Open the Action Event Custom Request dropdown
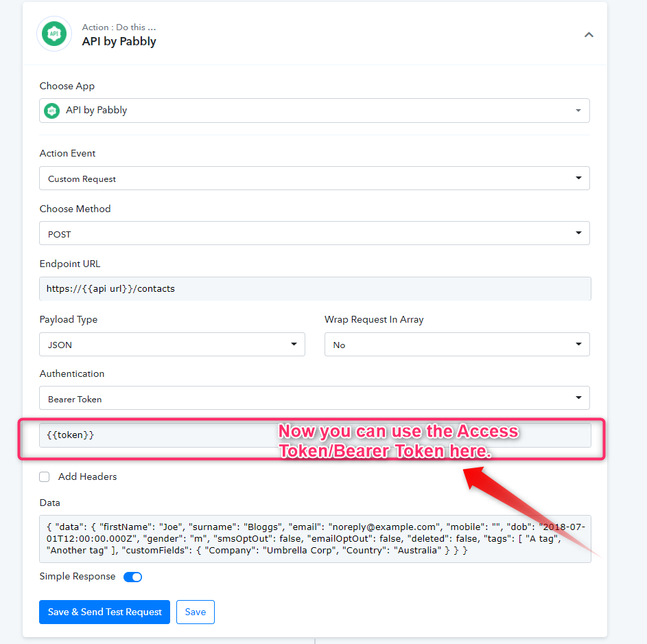Screen dimensions: 647x644 pyautogui.click(x=314, y=179)
